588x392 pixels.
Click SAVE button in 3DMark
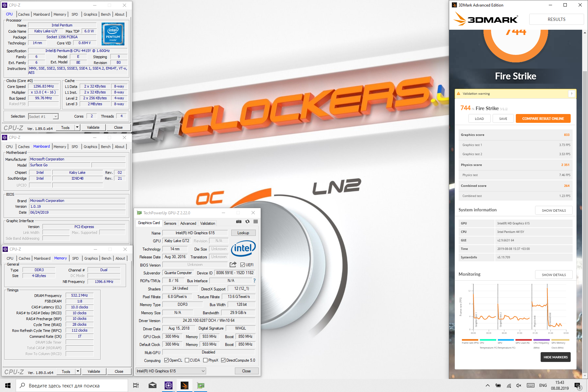point(503,119)
